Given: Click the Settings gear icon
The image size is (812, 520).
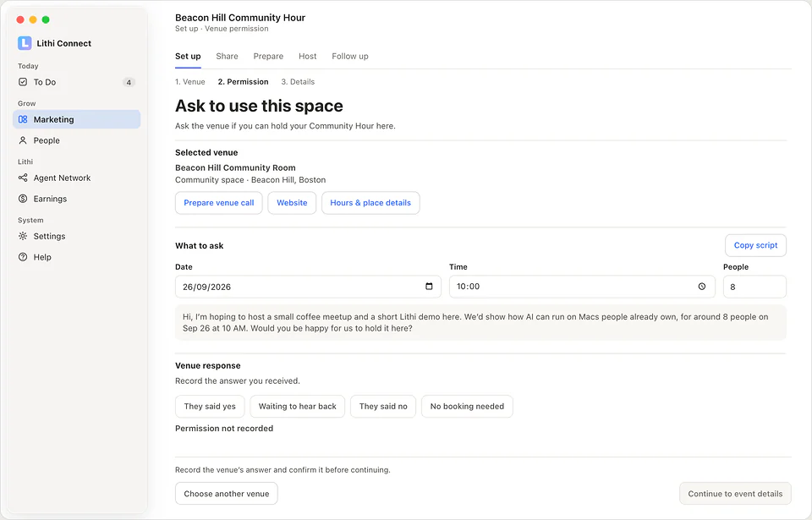Looking at the screenshot, I should click(23, 236).
